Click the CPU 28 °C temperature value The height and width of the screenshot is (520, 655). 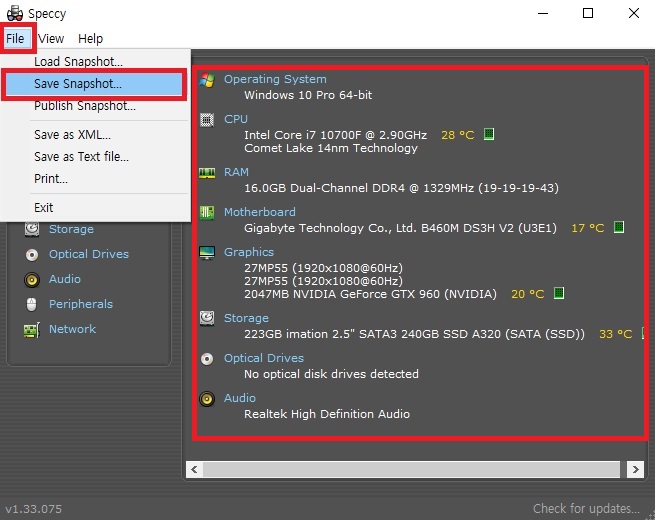[x=458, y=135]
